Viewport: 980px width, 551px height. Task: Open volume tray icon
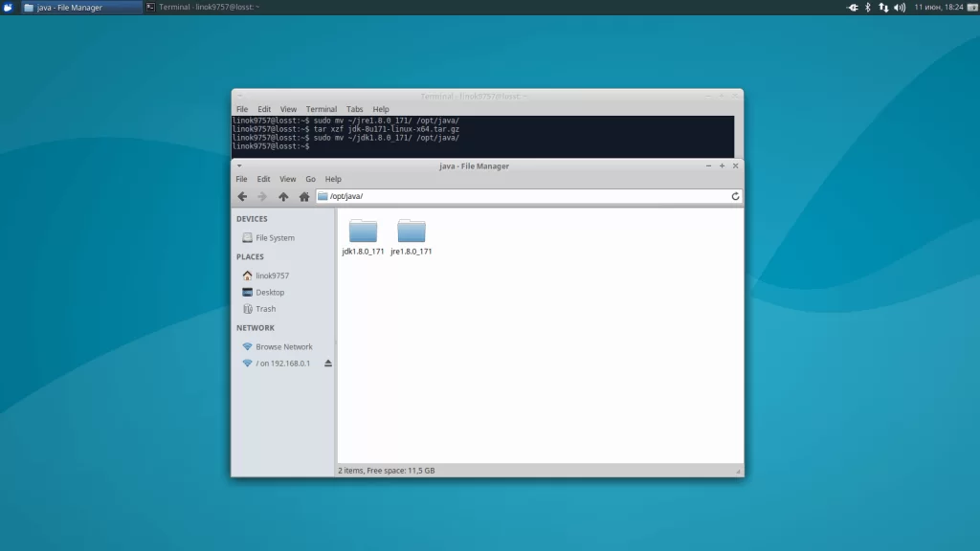click(900, 7)
